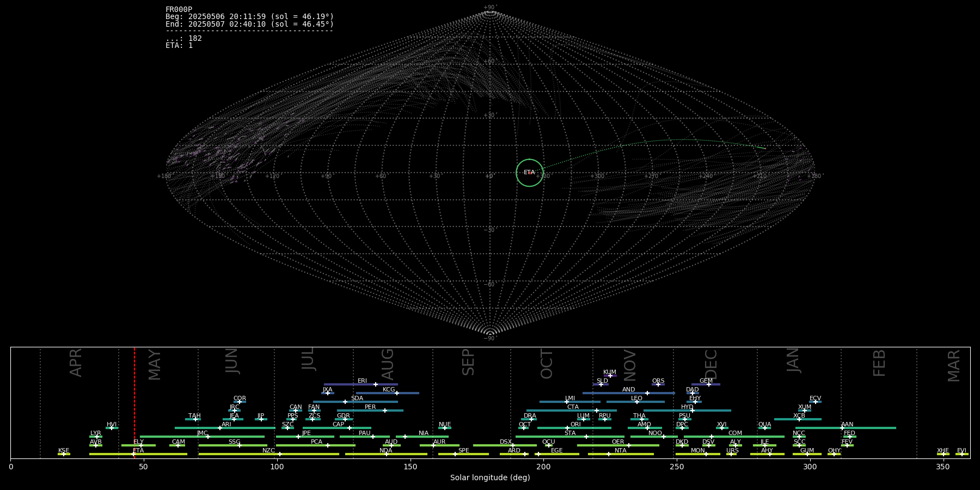Image resolution: width=980 pixels, height=490 pixels.
Task: Select the HVI shower label
Action: [x=112, y=425]
